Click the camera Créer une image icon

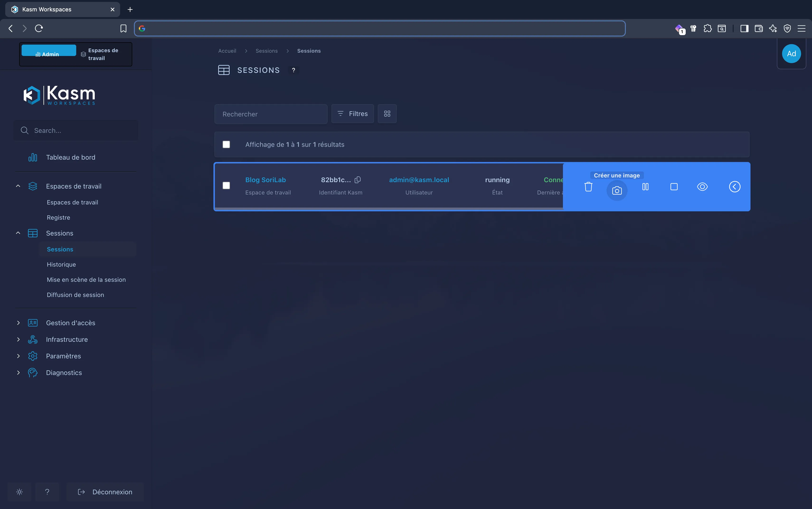(617, 190)
